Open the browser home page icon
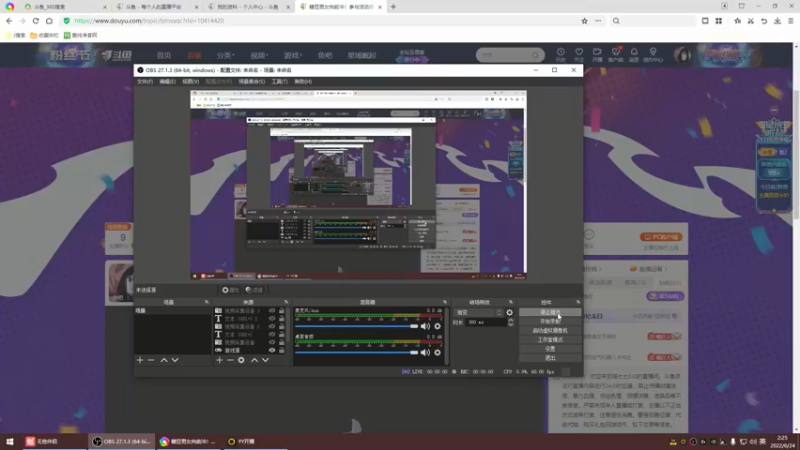 click(x=49, y=21)
